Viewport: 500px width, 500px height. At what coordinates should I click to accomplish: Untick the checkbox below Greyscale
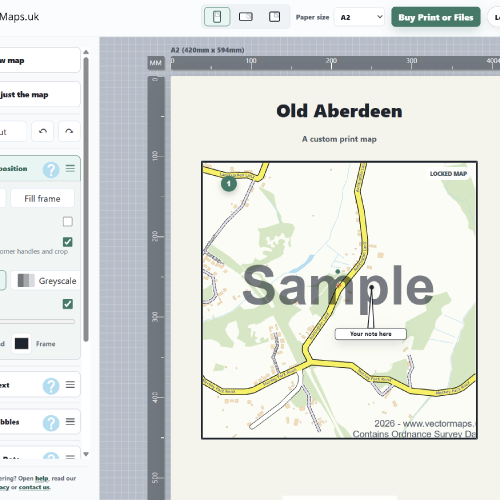coord(68,304)
